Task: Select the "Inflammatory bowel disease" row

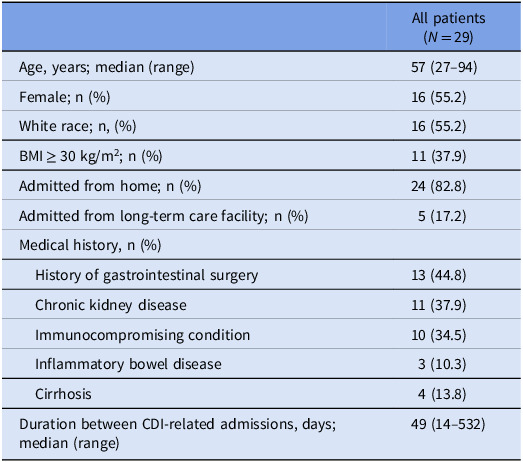Action: pos(262,364)
